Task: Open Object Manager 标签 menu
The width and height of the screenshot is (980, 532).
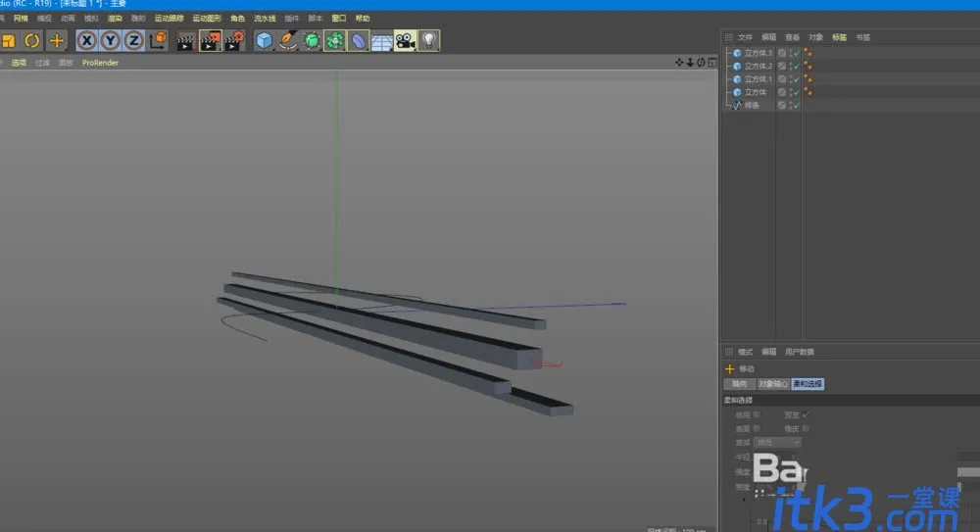Action: pyautogui.click(x=840, y=37)
